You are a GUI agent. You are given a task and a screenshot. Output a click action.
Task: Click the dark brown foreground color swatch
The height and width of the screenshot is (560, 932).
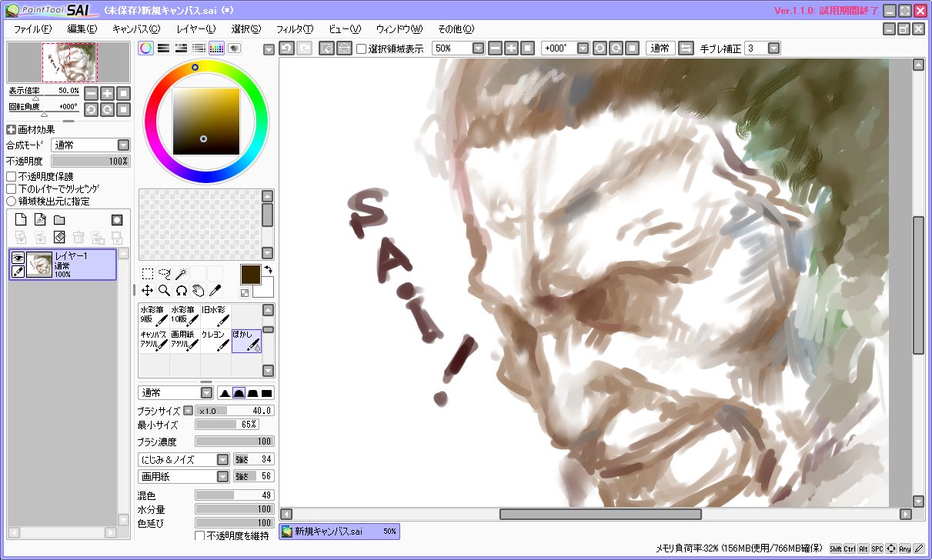point(251,274)
